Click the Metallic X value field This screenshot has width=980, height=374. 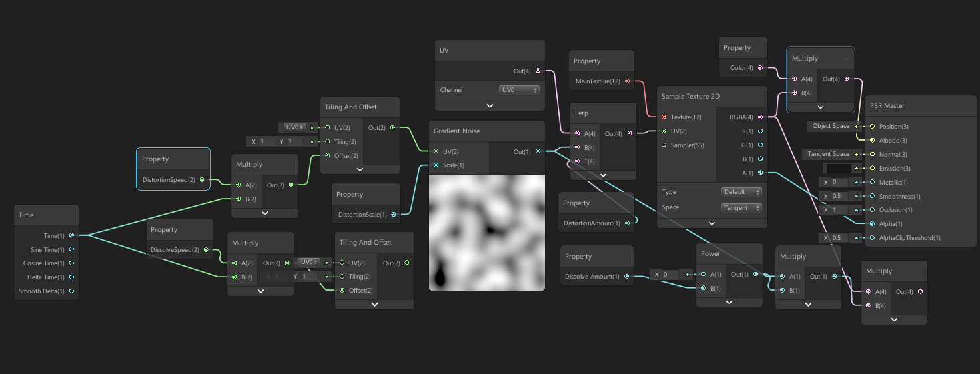click(841, 183)
